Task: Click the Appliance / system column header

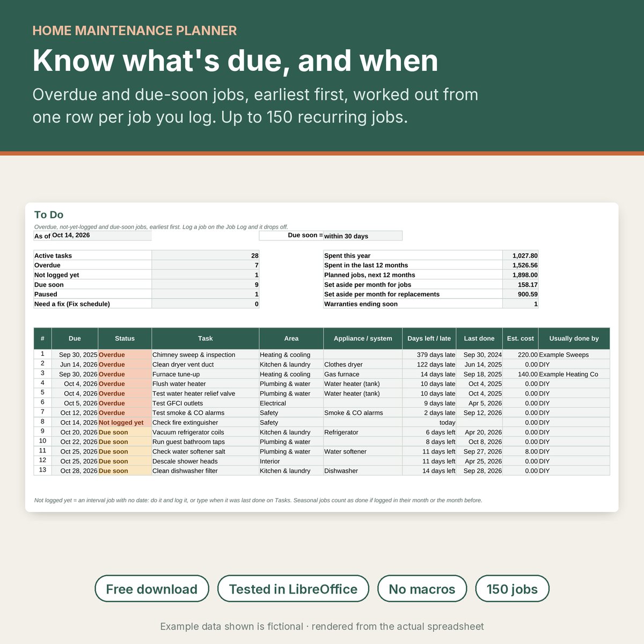Action: pyautogui.click(x=363, y=339)
